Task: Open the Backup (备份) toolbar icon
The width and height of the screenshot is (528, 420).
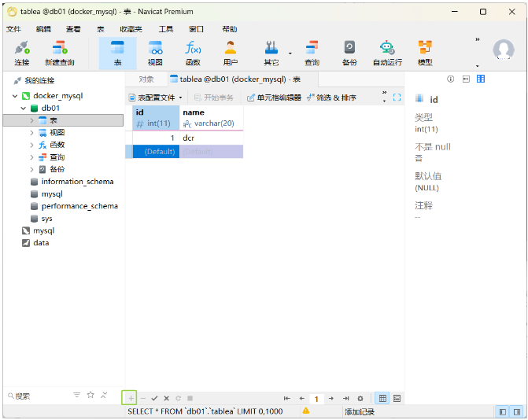Action: click(349, 53)
